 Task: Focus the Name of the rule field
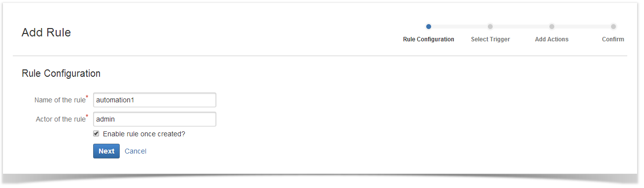pyautogui.click(x=155, y=100)
